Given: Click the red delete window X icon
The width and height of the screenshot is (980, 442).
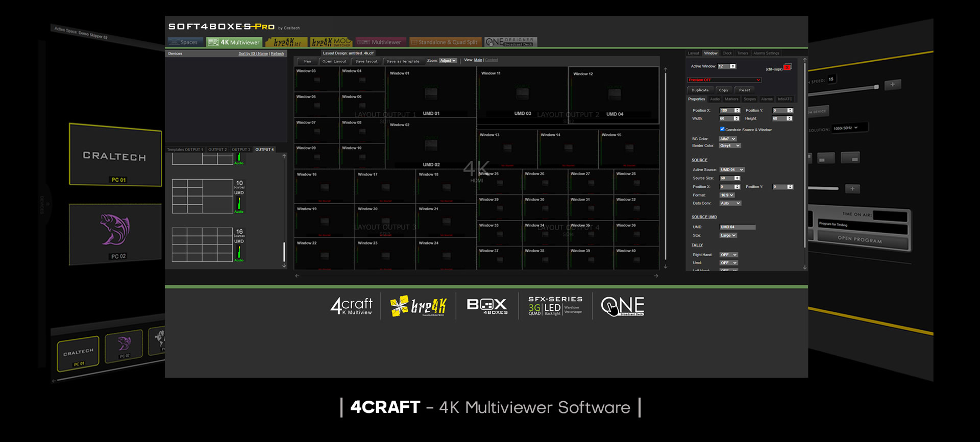Looking at the screenshot, I should (x=788, y=67).
